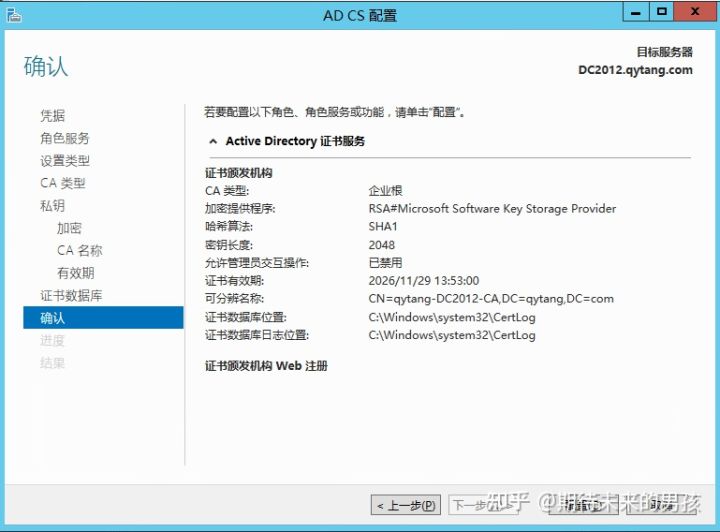
Task: Collapse the Active Directory 证书服务 section
Action: point(213,141)
